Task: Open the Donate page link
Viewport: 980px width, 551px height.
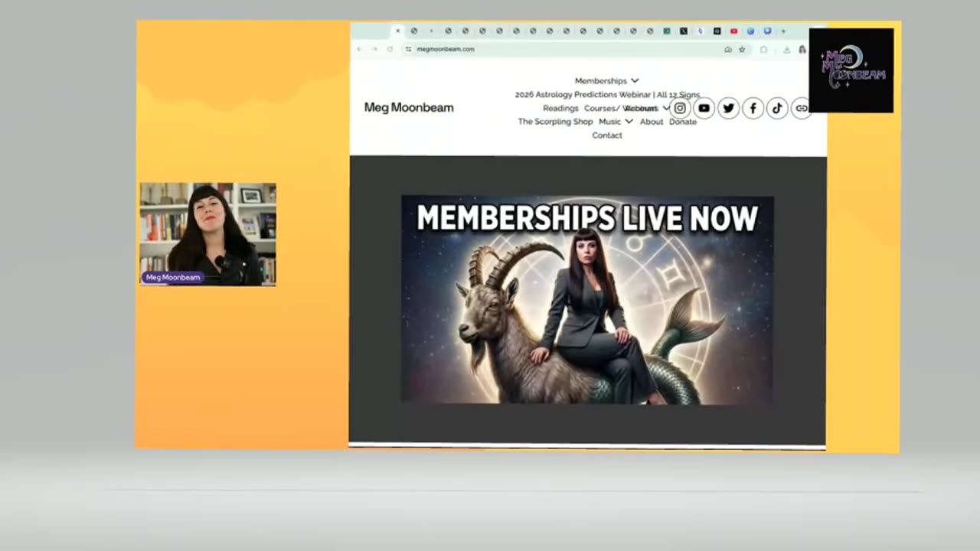Action: tap(683, 122)
